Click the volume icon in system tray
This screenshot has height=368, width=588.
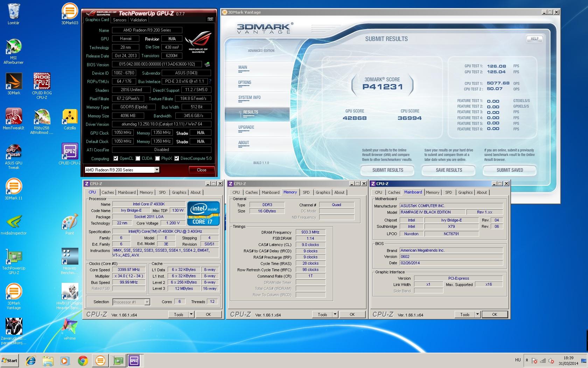tap(551, 361)
